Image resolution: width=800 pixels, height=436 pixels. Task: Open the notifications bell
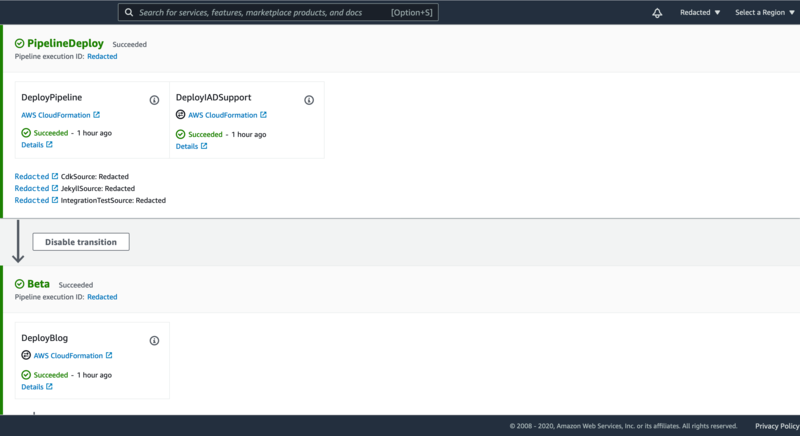tap(657, 13)
